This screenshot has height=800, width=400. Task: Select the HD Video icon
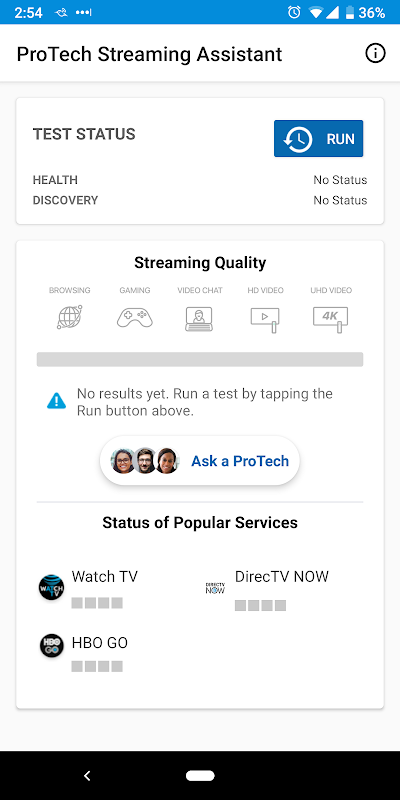(265, 320)
